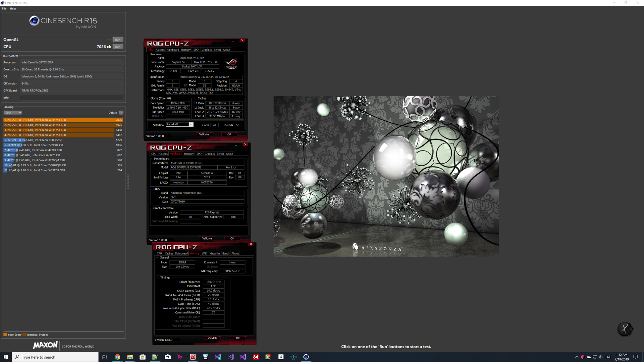The image size is (644, 362).
Task: Switch to Caches tab in top CPU-Z window
Action: pyautogui.click(x=160, y=50)
